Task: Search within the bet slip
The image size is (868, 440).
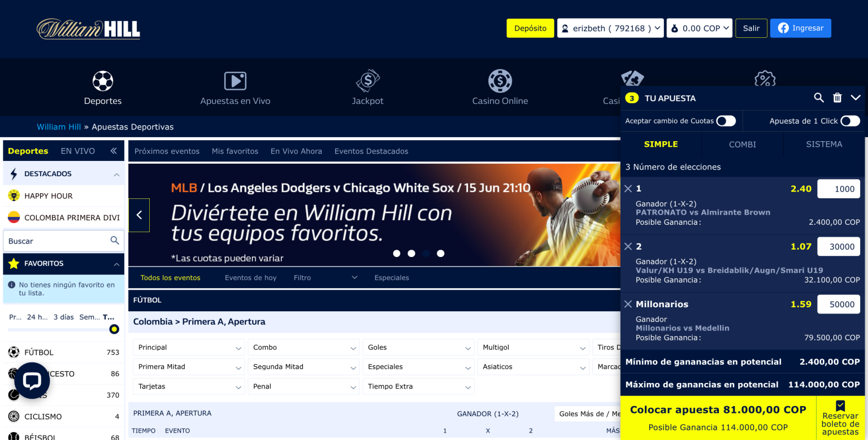Action: [x=819, y=98]
